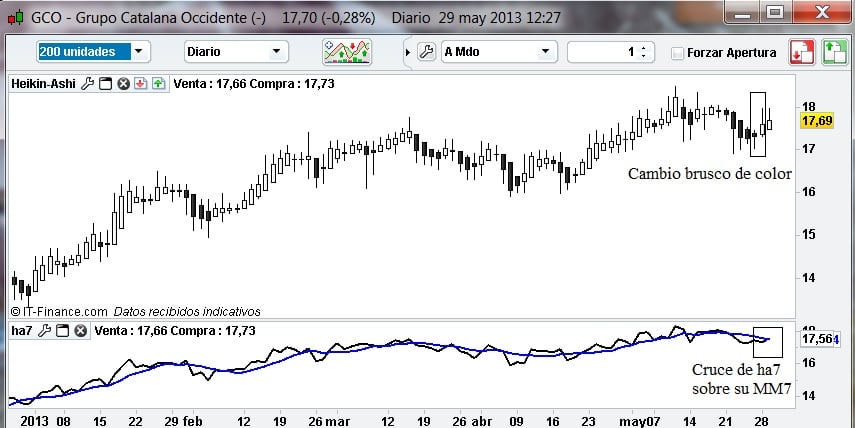Click the green buy order icon

(x=834, y=52)
